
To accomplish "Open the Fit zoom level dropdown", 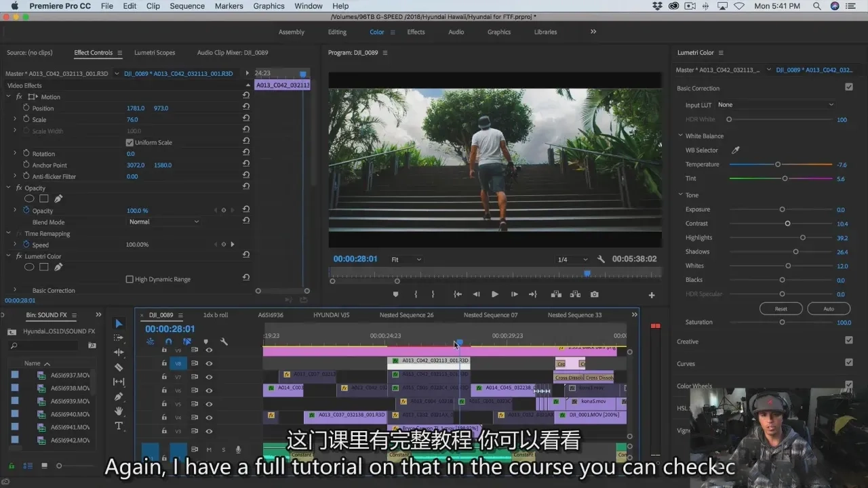I will (x=406, y=260).
